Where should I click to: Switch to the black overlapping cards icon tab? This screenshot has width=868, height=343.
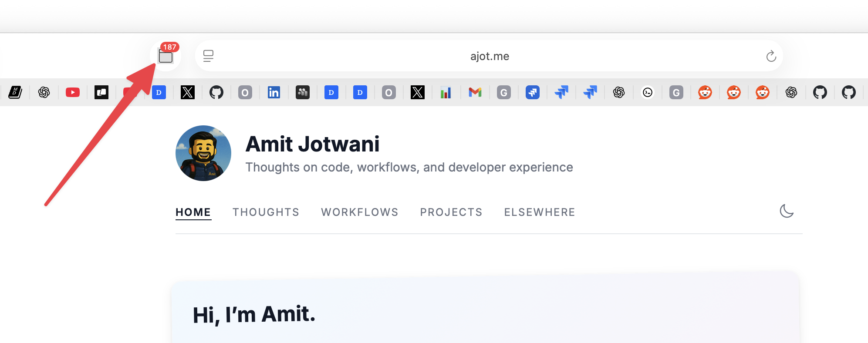click(x=101, y=92)
